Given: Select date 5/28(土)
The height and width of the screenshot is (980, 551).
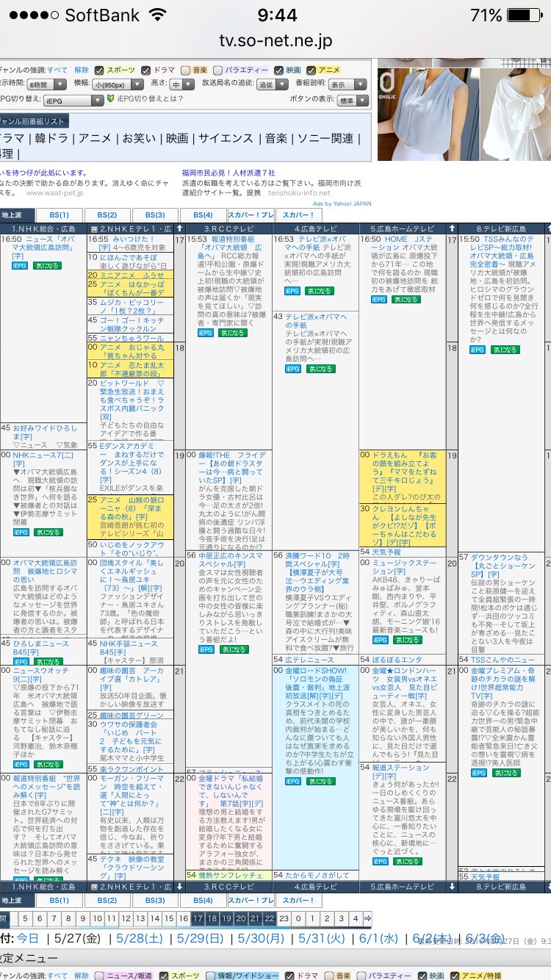Looking at the screenshot, I should click(139, 938).
